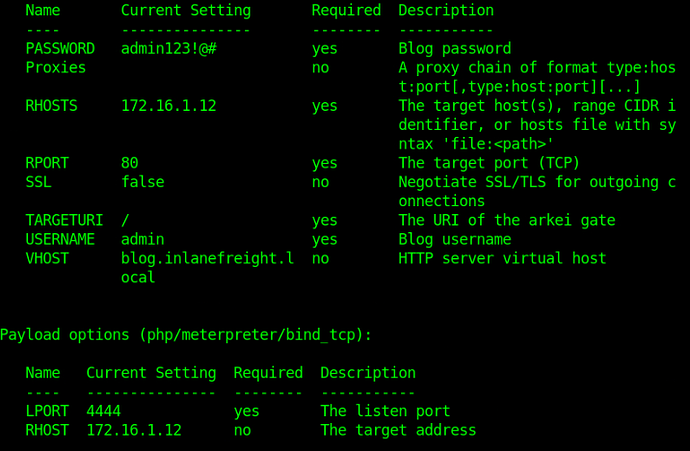The width and height of the screenshot is (690, 451).
Task: Click the VHOST value blog.inlanefreight.l
Action: (208, 258)
